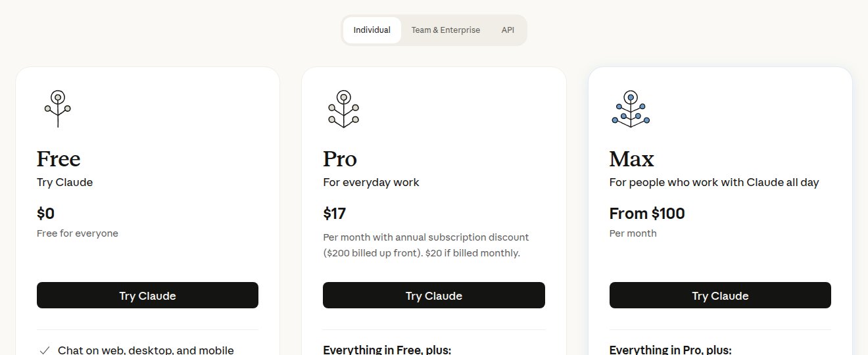
Task: Click the From $100 price label
Action: pos(647,214)
